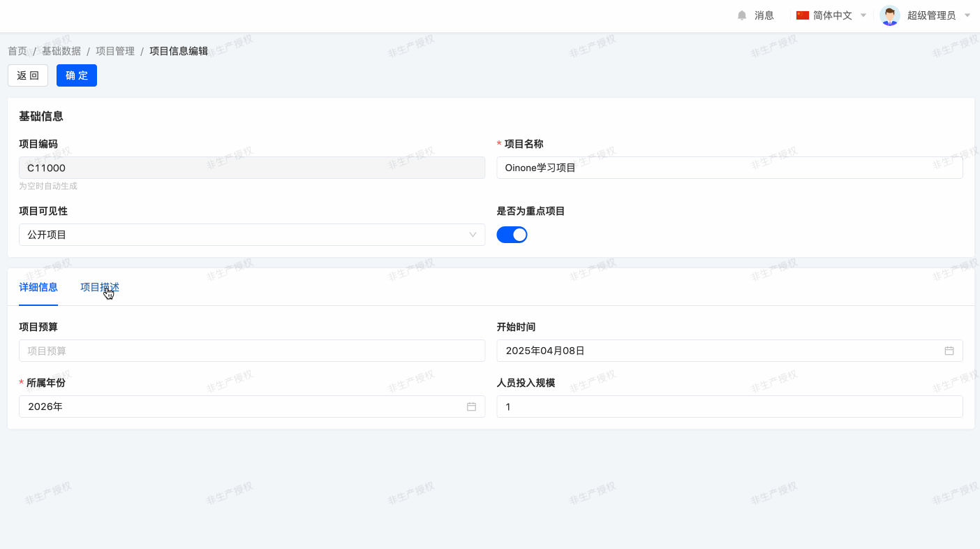980x549 pixels.
Task: Focus the 项目预算 input field
Action: (x=251, y=351)
